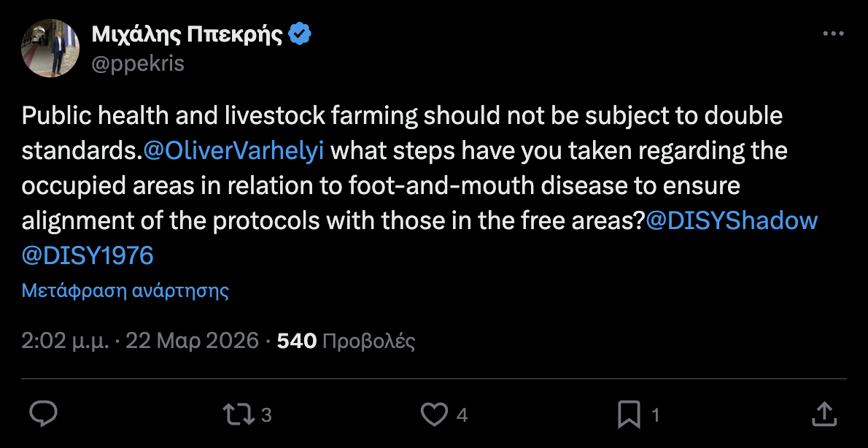This screenshot has width=868, height=448.
Task: Open the more options ellipsis menu
Action: 833,34
